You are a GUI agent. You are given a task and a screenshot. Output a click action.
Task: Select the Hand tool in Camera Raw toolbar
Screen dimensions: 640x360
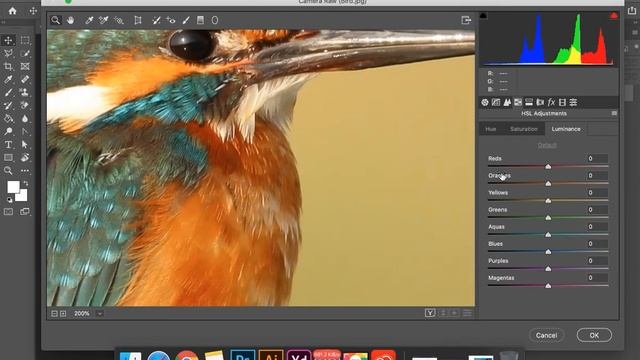[x=70, y=20]
